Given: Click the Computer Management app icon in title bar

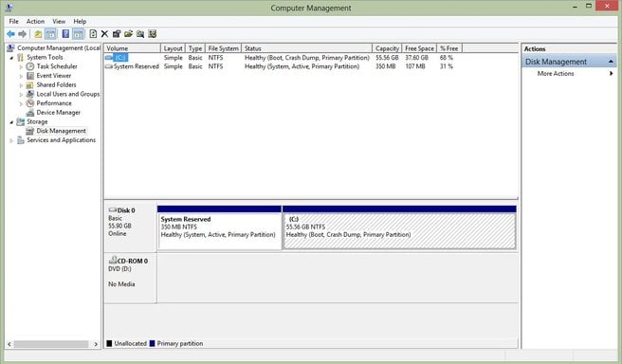Looking at the screenshot, I should [x=9, y=8].
